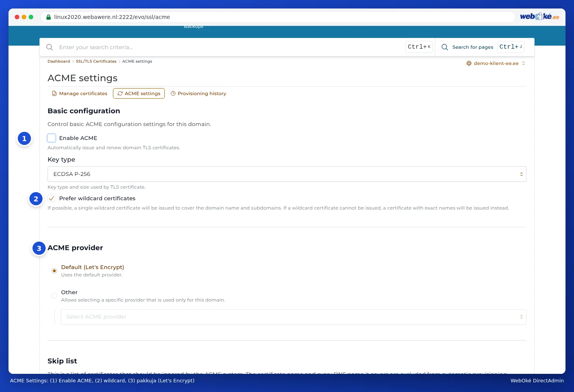Viewport: 574px width, 392px height.
Task: Click the ACME settings breadcrumb text
Action: click(x=137, y=61)
